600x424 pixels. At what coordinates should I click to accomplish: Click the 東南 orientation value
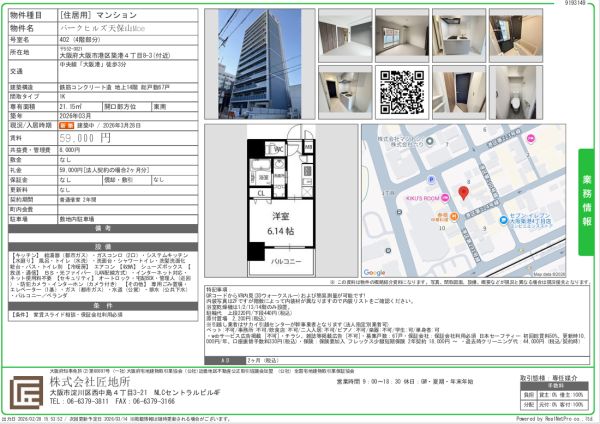[x=160, y=107]
